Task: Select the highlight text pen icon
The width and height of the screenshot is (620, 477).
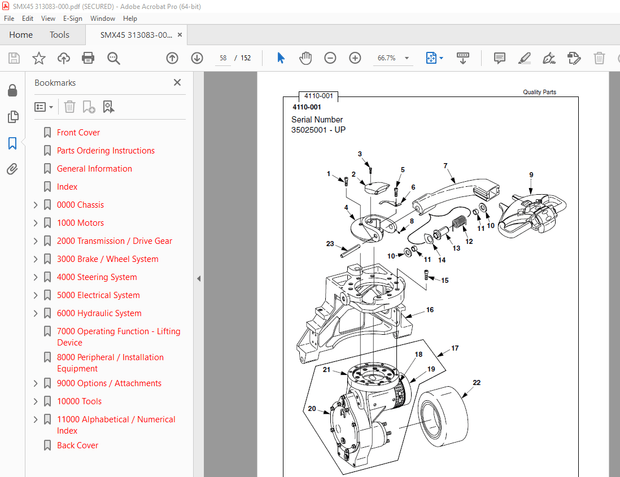Action: click(x=524, y=59)
